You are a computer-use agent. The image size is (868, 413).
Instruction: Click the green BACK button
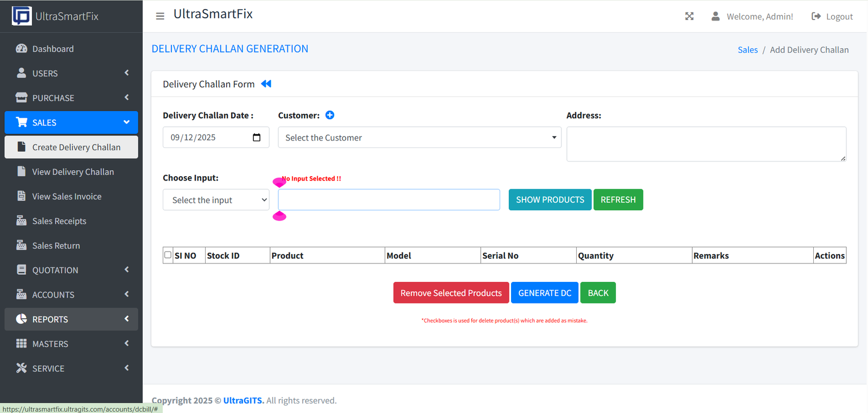598,293
